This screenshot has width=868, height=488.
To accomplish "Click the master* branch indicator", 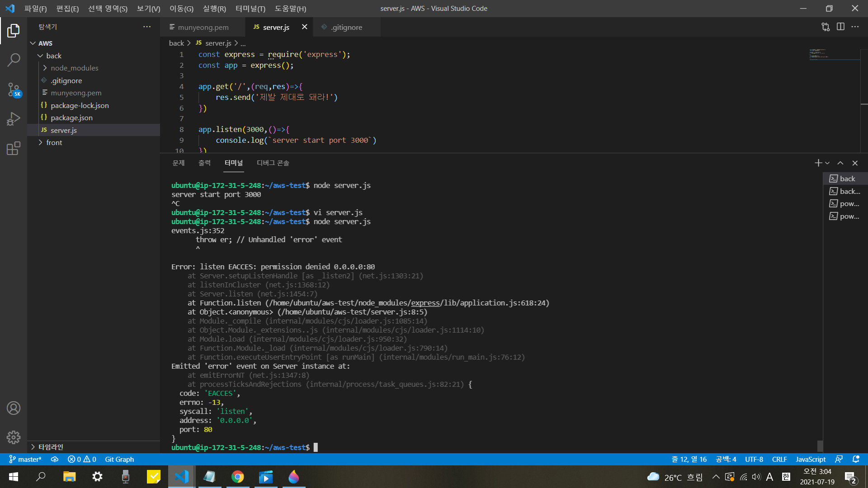I will pyautogui.click(x=25, y=459).
